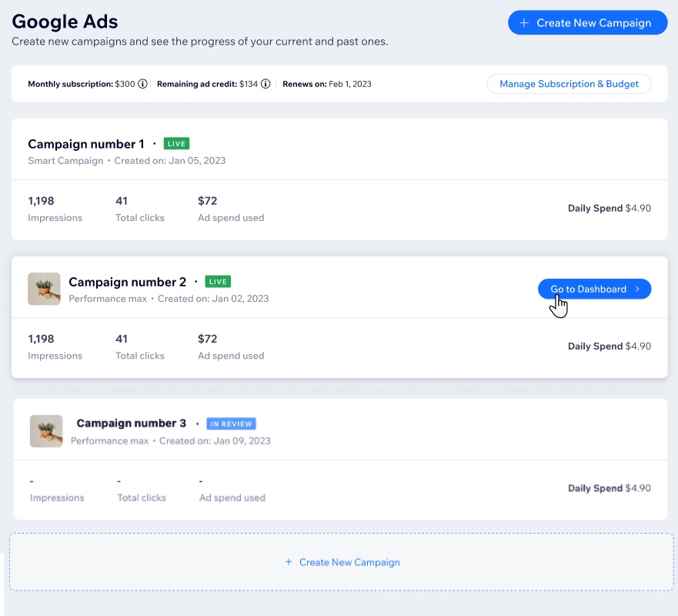Image resolution: width=678 pixels, height=616 pixels.
Task: Click the $72 Ad spend used value in Campaign number 2
Action: coord(207,339)
